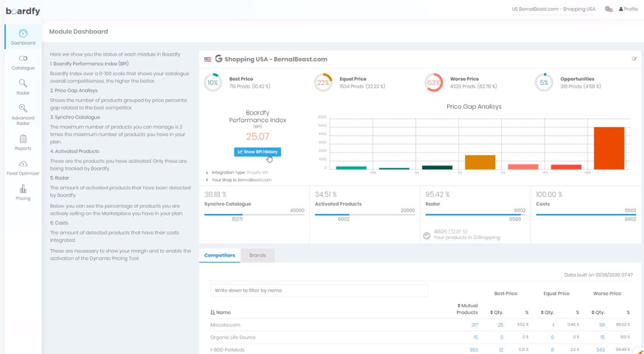Open language selector globe flag icon

[609, 9]
